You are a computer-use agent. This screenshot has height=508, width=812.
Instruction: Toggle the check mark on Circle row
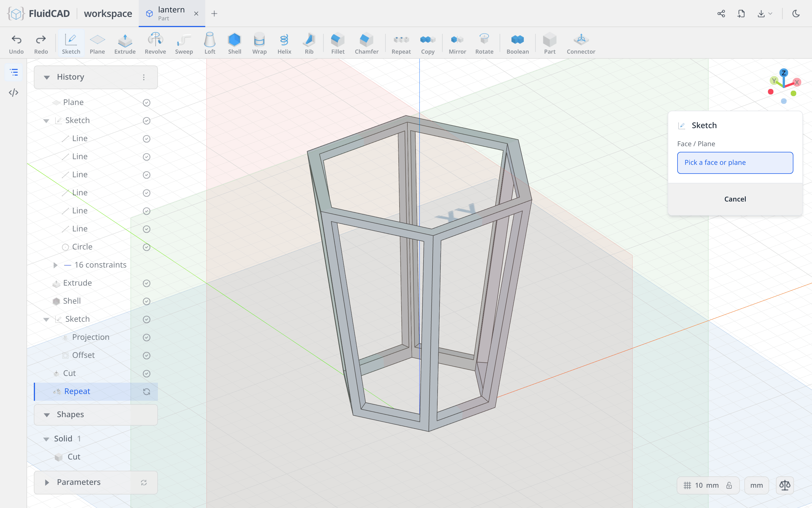tap(147, 247)
